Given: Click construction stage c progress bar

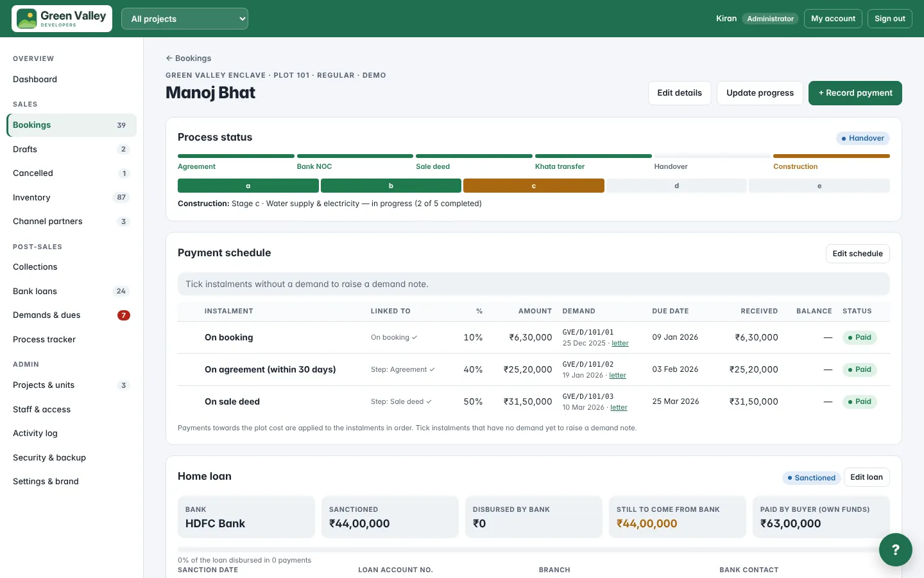Looking at the screenshot, I should click(534, 186).
